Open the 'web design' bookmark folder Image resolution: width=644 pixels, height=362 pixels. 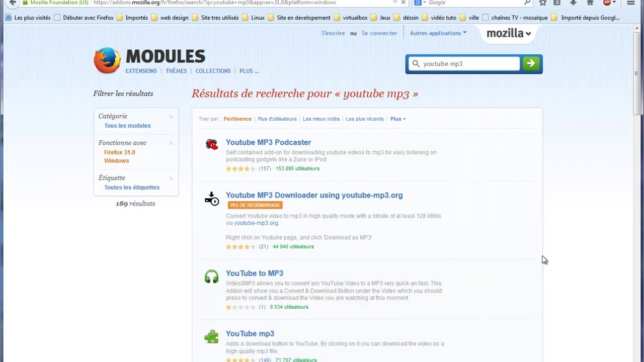pos(170,18)
